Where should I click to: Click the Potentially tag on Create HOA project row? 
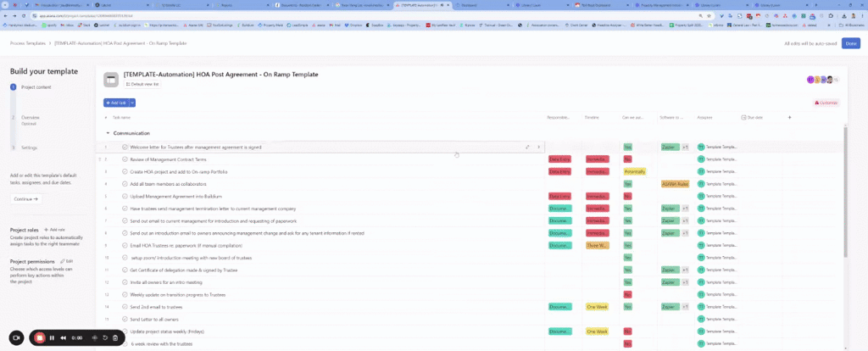coord(634,171)
